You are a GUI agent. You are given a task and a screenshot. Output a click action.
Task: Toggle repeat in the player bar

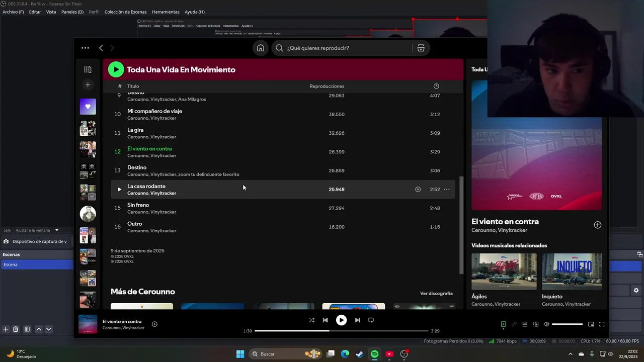pyautogui.click(x=371, y=320)
